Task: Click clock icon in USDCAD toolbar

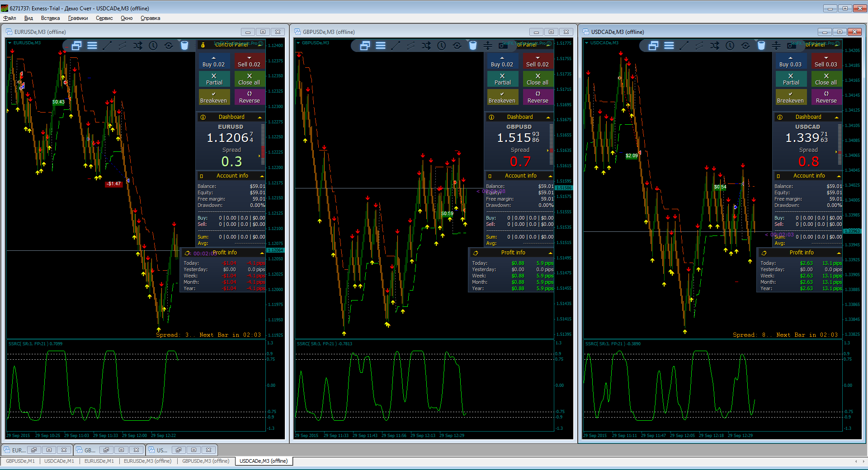Action: [x=730, y=46]
